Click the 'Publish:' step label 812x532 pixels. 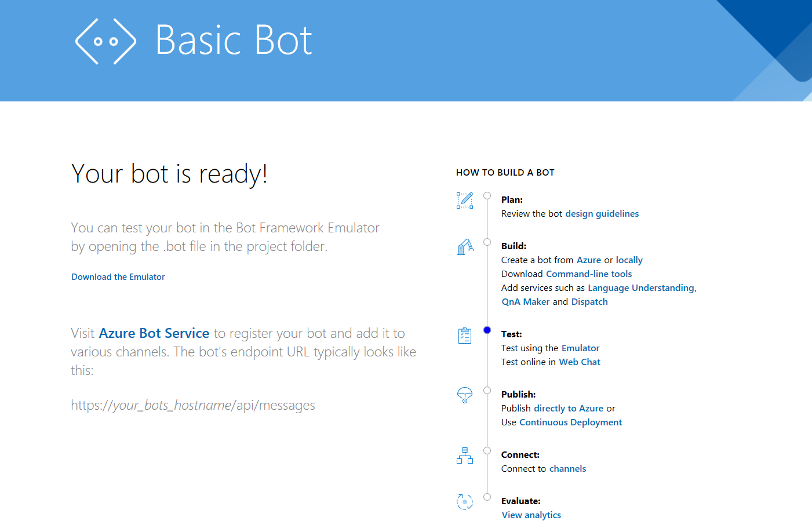[519, 395]
